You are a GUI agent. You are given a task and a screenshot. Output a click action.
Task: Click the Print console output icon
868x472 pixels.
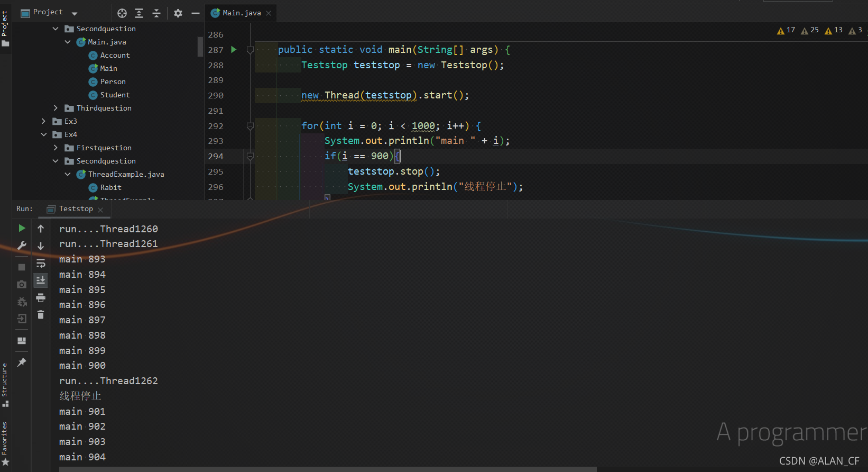(x=41, y=298)
